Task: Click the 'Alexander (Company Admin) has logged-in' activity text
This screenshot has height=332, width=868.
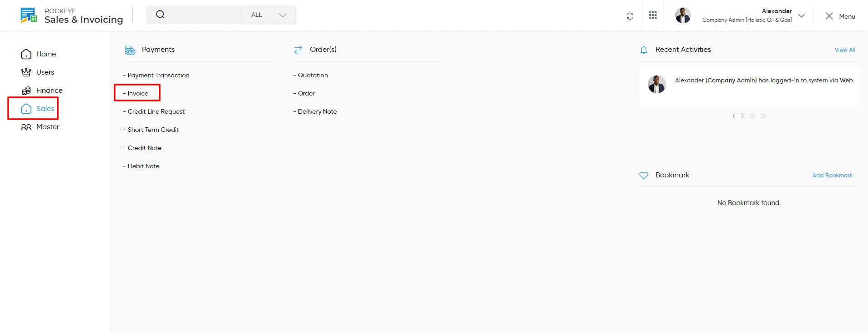Action: point(765,80)
